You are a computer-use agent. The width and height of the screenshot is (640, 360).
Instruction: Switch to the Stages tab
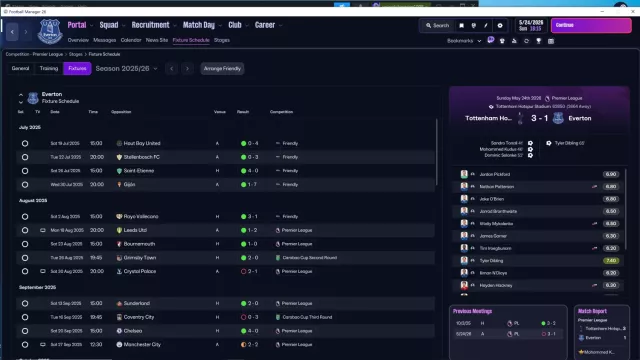point(222,40)
